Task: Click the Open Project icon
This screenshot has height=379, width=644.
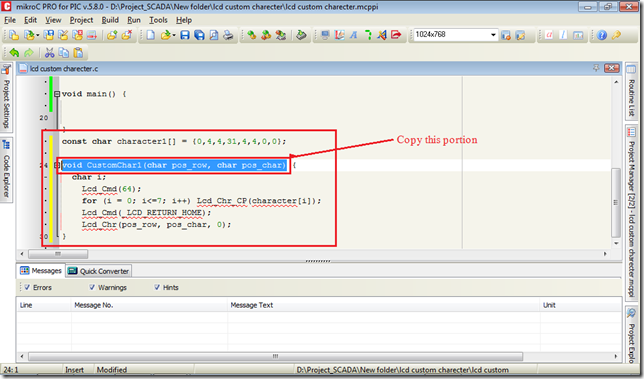Action: tap(28, 35)
